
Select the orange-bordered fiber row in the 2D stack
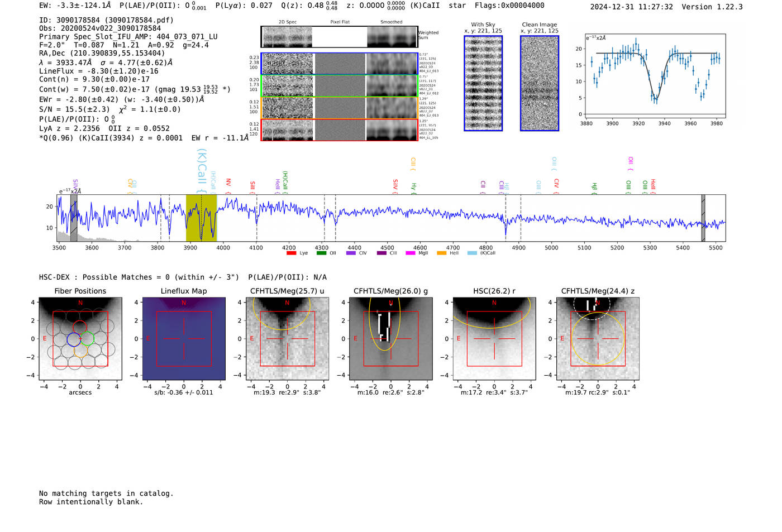pos(339,108)
